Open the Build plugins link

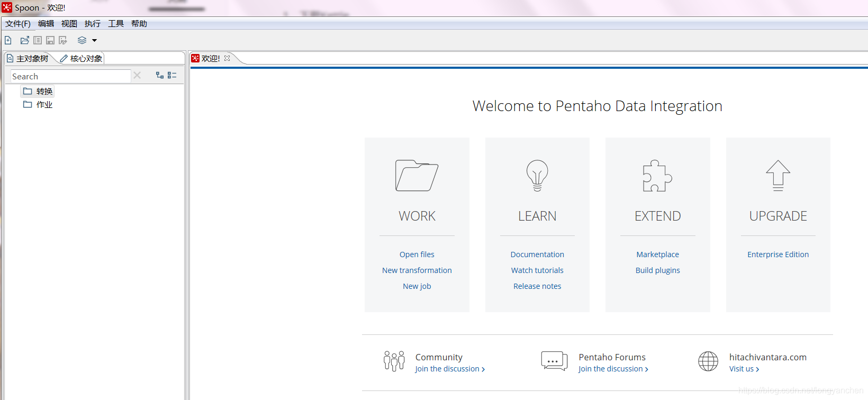[x=658, y=270]
